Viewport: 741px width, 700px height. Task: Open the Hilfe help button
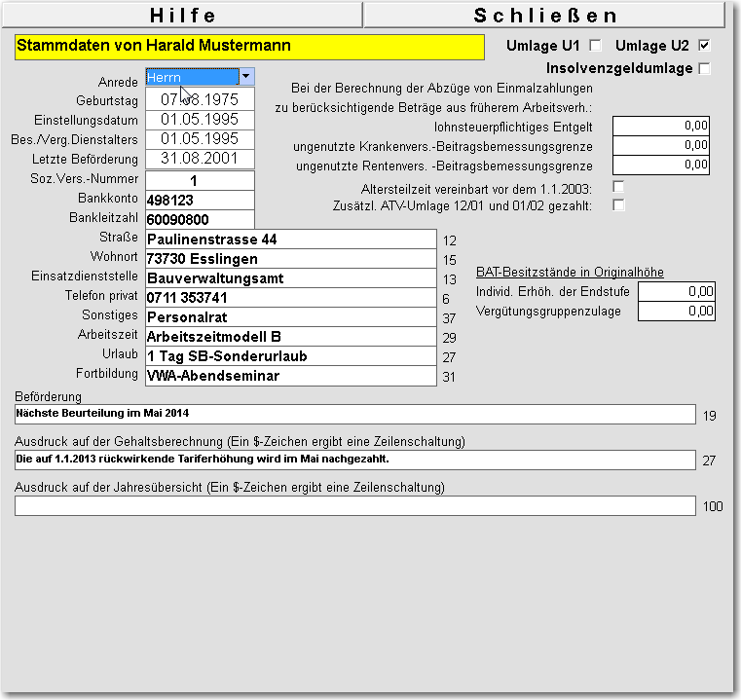[x=182, y=16]
